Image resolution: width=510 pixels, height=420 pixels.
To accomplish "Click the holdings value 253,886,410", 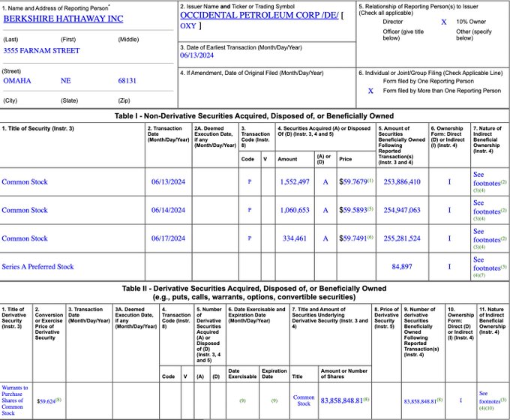I will (x=402, y=181).
